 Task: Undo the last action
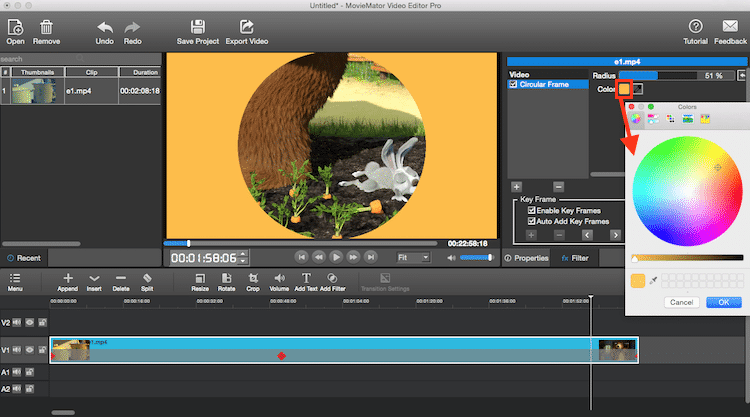coord(104,32)
